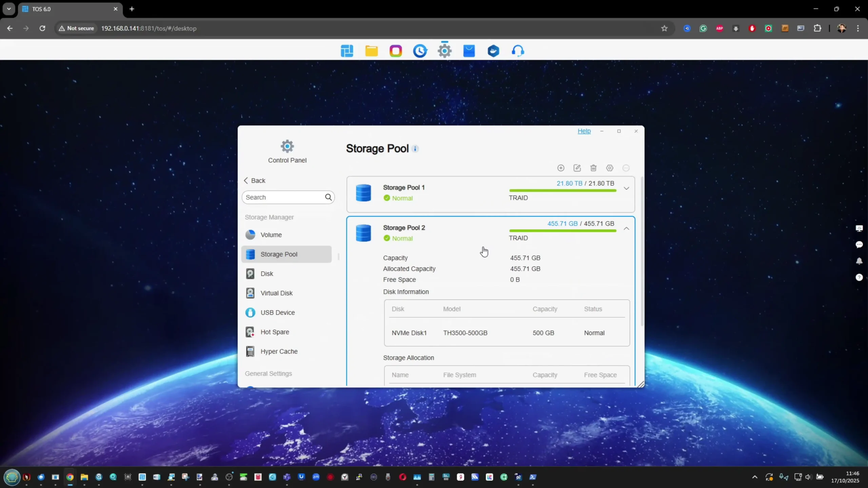
Task: Click the create storage pool plus icon
Action: [x=561, y=168]
